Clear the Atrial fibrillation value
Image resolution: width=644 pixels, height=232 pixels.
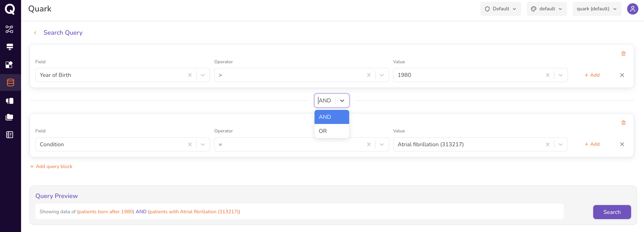(x=548, y=144)
